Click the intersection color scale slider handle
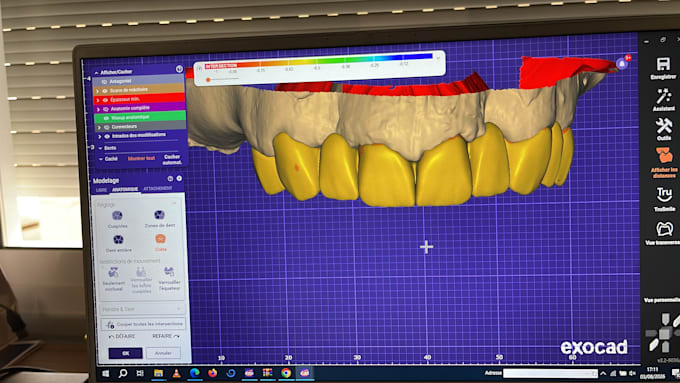The image size is (680, 383). [x=208, y=80]
